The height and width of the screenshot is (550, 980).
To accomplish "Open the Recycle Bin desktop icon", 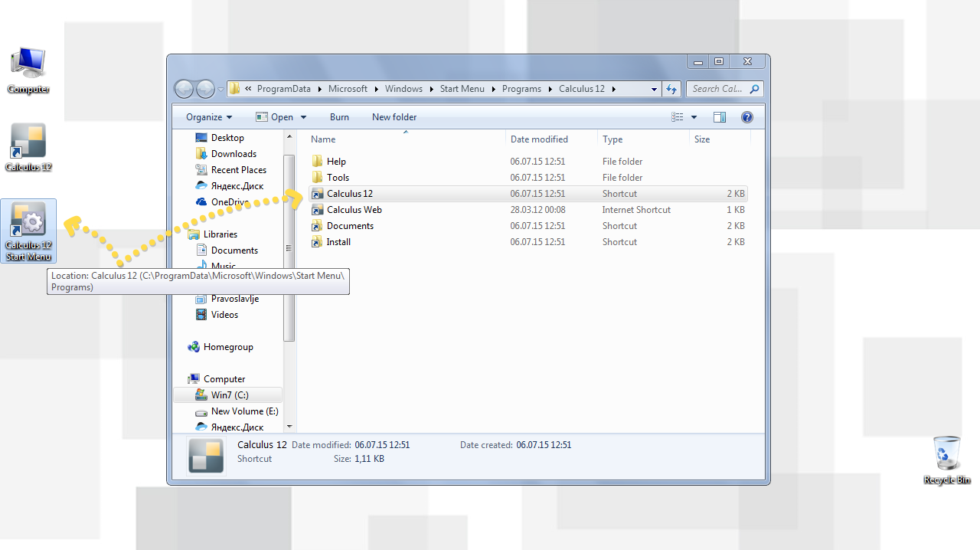I will coord(947,460).
